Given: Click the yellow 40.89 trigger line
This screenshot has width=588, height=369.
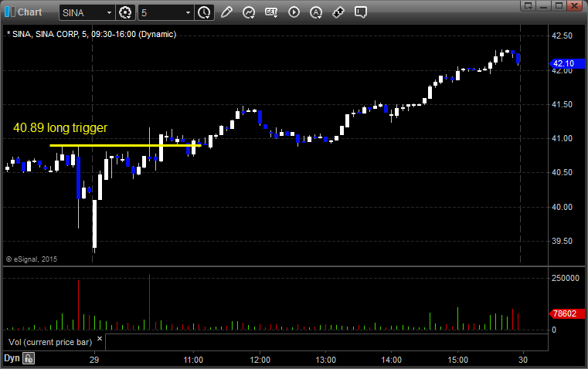Looking at the screenshot, I should coord(125,145).
